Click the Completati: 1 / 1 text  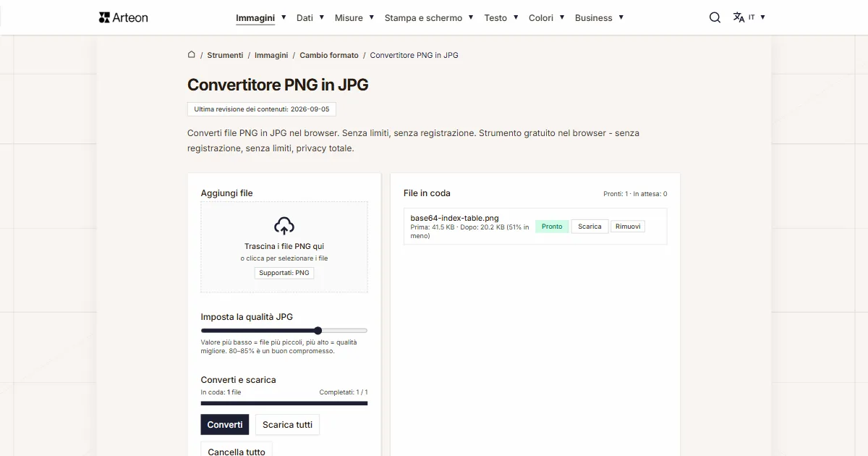344,392
